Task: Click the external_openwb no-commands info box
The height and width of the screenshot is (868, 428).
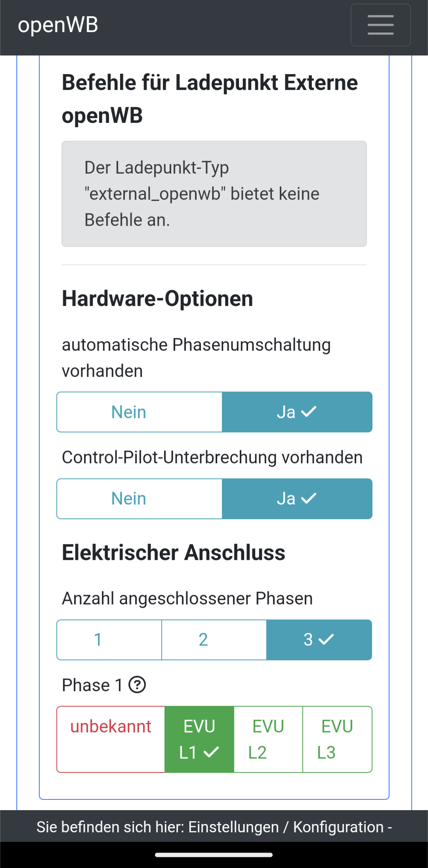Action: (x=214, y=194)
